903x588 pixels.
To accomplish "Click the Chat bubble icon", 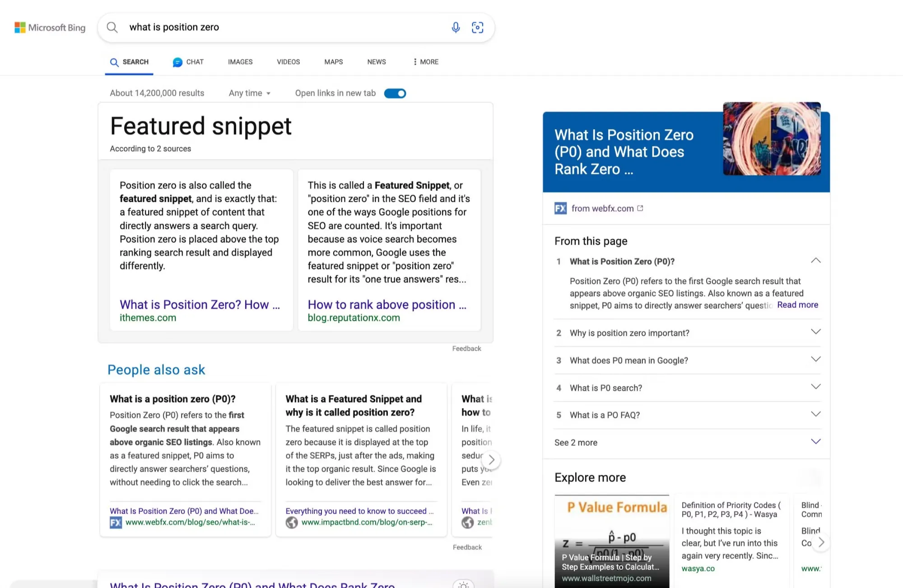I will point(177,62).
